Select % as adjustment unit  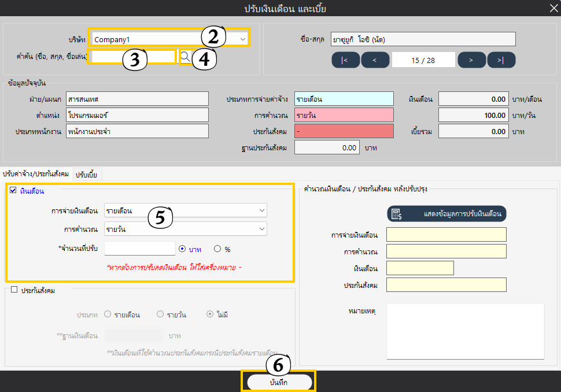[217, 249]
